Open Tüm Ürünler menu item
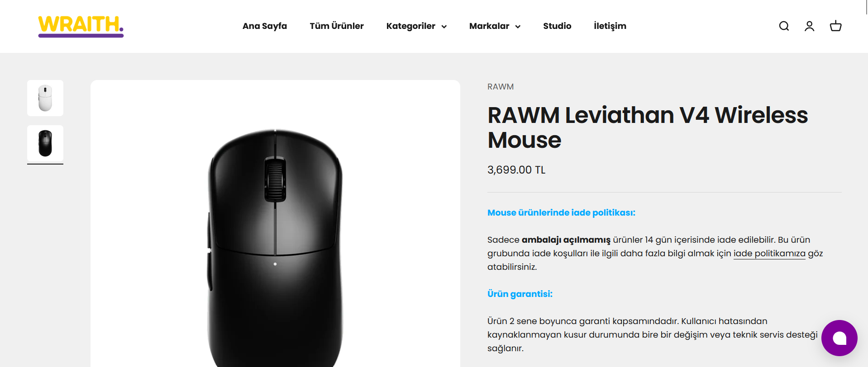868x367 pixels. point(337,26)
